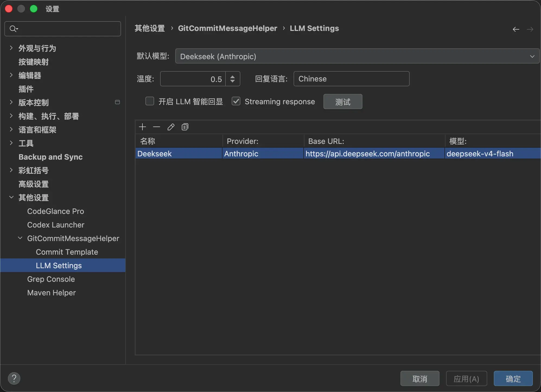Uncheck Streaming response checkbox

coord(236,101)
